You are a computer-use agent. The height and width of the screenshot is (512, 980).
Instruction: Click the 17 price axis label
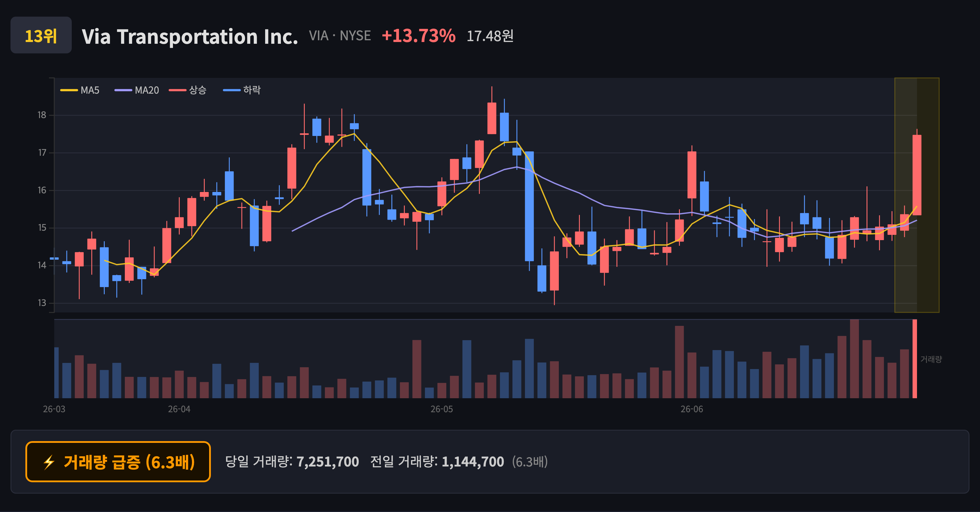42,153
